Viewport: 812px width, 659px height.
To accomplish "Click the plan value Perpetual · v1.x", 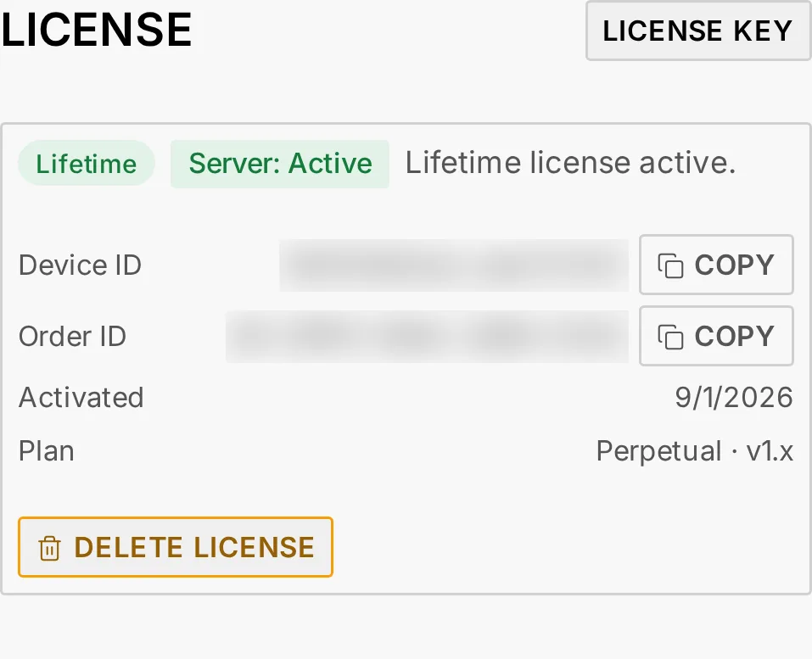I will (x=694, y=451).
